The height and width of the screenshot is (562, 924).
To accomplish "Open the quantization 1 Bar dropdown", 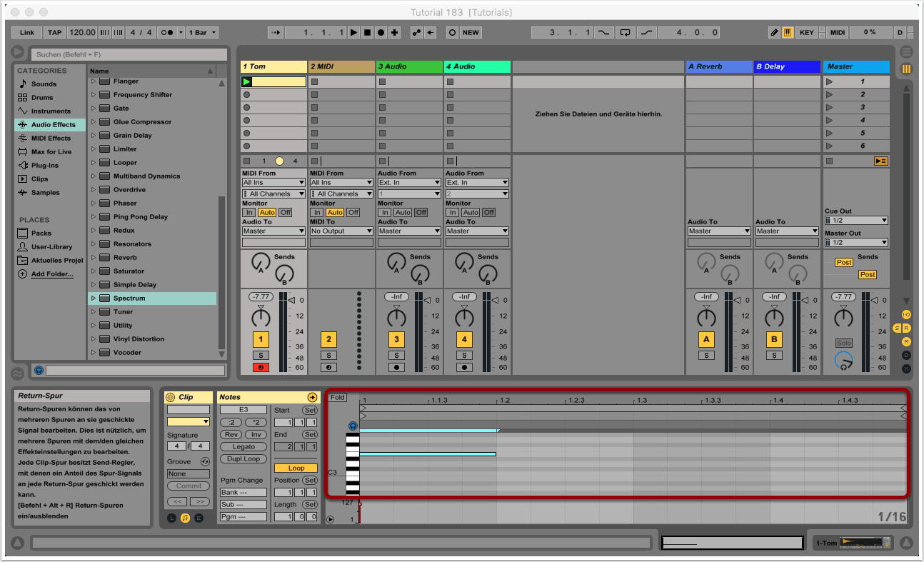I will (203, 32).
